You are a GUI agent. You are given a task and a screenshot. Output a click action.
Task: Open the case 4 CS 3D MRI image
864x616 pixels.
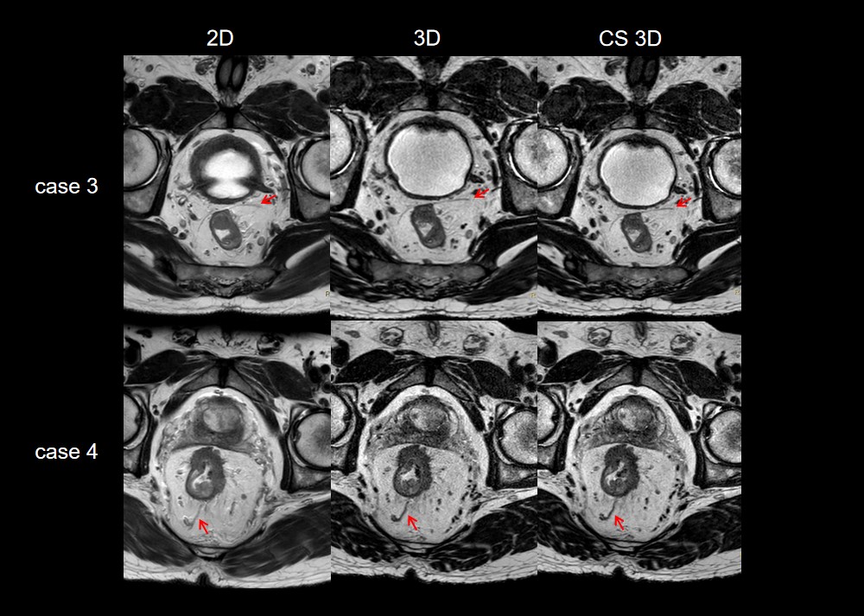(639, 449)
